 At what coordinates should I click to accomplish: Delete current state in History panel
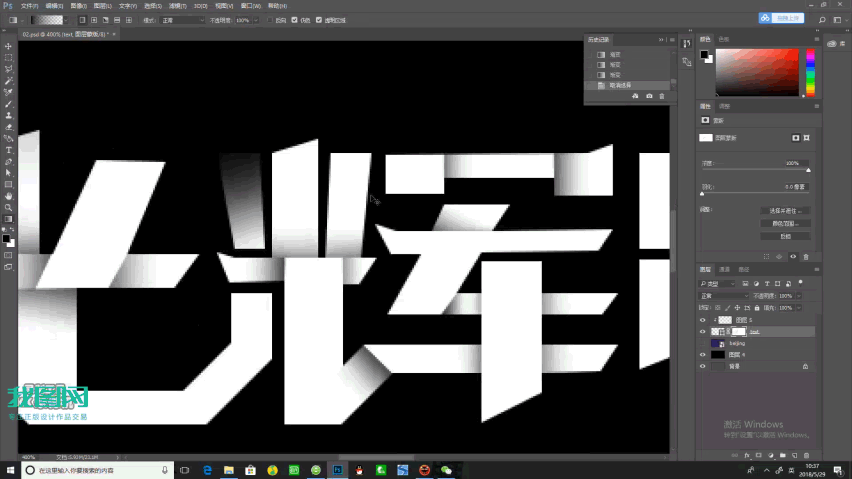(x=662, y=96)
